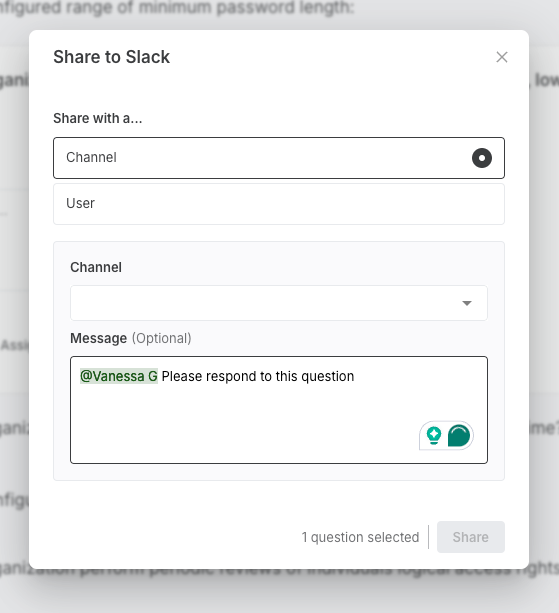Click the blurred periodic reviews text behind dialog
Image resolution: width=559 pixels, height=613 pixels.
pos(280,572)
